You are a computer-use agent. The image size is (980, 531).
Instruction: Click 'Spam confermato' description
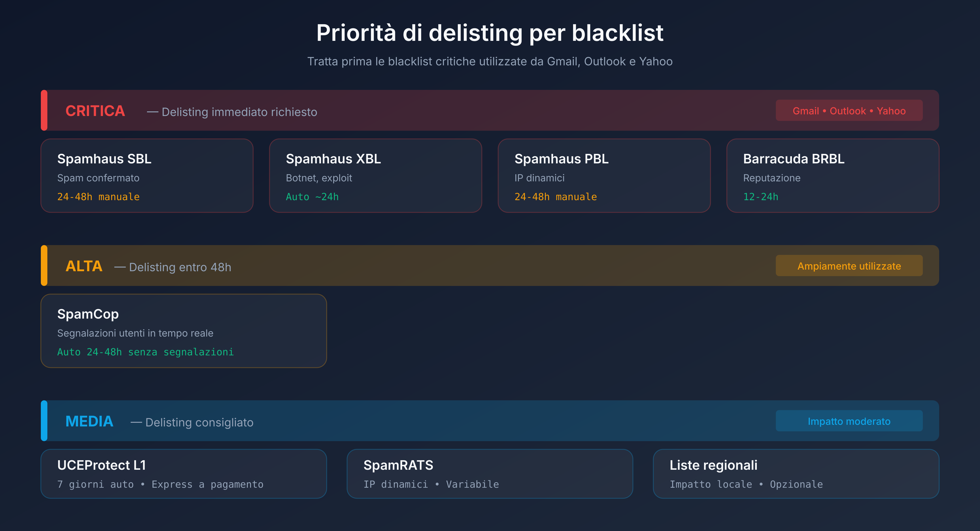coord(98,178)
